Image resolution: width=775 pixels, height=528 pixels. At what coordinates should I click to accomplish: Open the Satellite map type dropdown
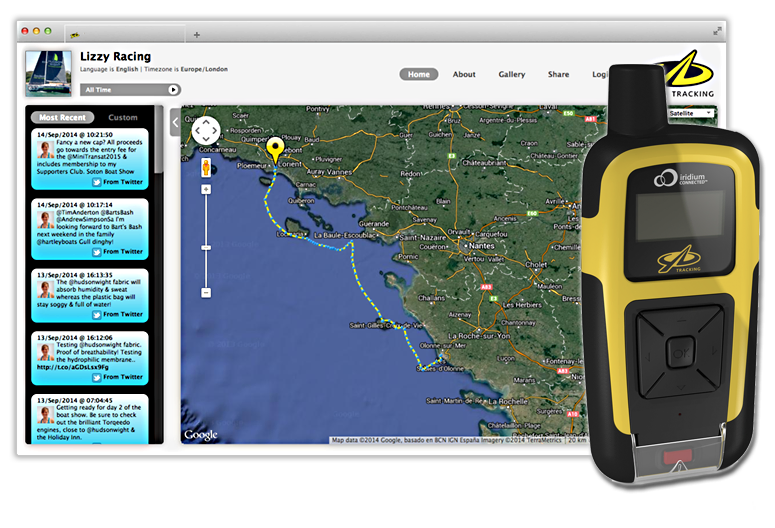691,113
